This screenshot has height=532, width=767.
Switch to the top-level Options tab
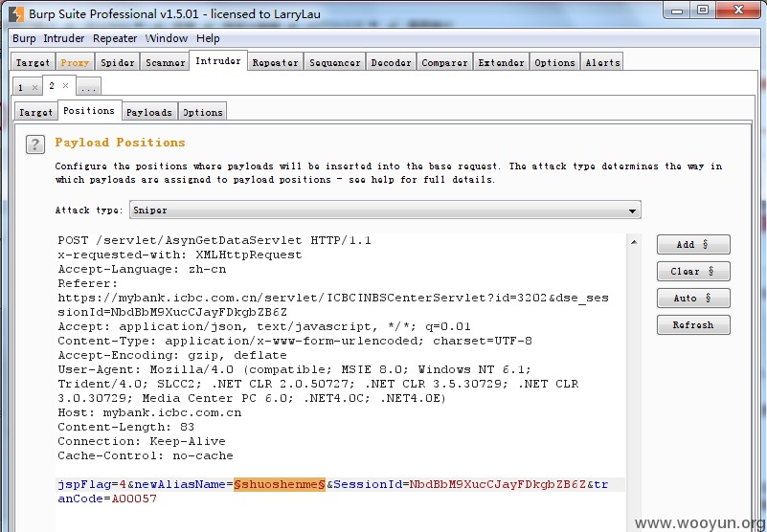point(554,62)
